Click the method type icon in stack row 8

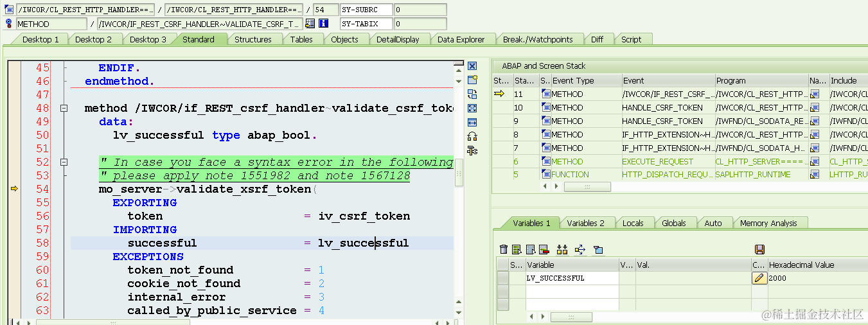point(545,134)
